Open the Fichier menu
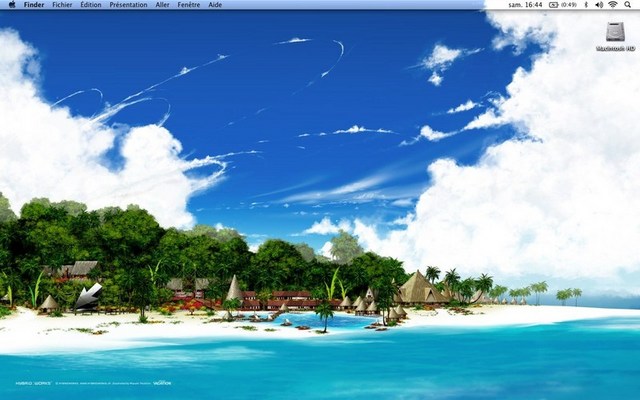Screen dimensions: 640x400 tap(62, 5)
